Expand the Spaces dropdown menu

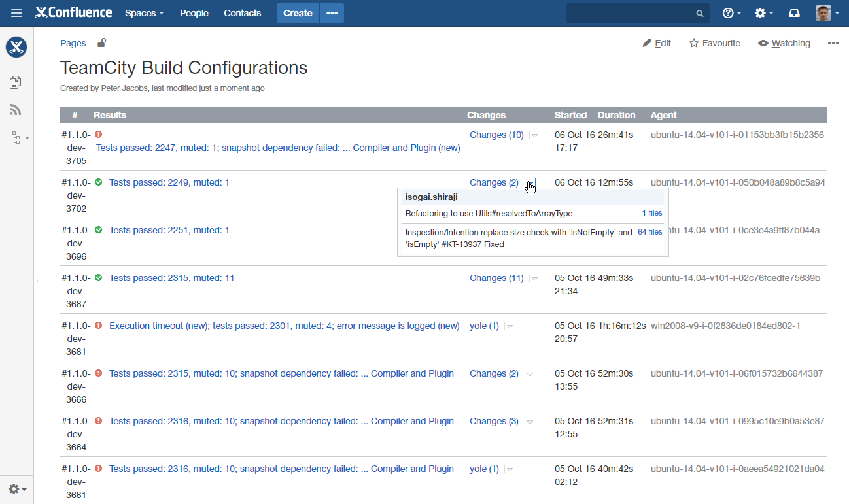144,13
